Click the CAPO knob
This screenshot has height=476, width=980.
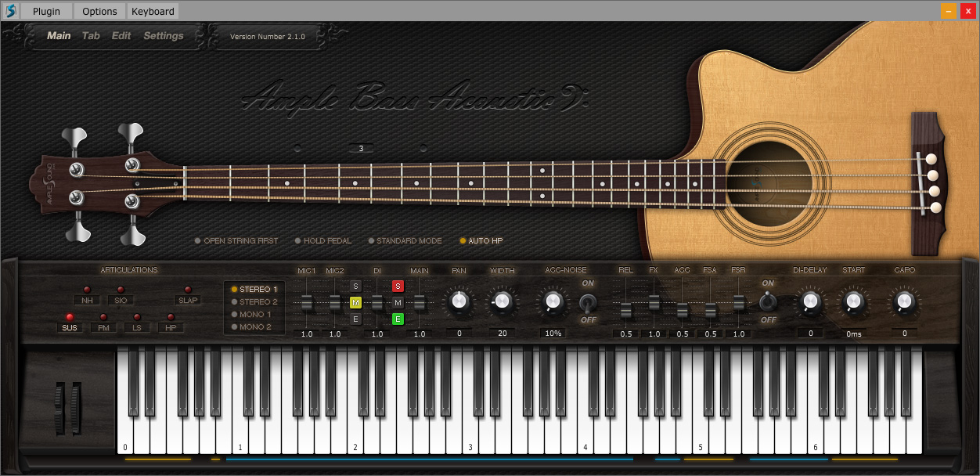[x=904, y=301]
